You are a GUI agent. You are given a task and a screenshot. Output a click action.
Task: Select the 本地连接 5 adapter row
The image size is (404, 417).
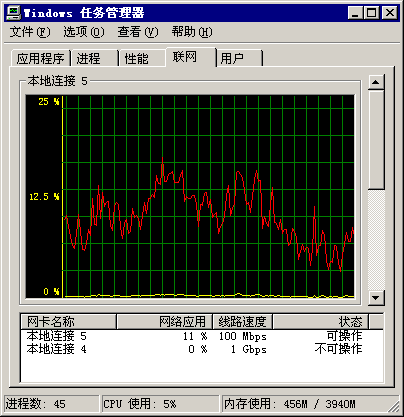tap(202, 336)
